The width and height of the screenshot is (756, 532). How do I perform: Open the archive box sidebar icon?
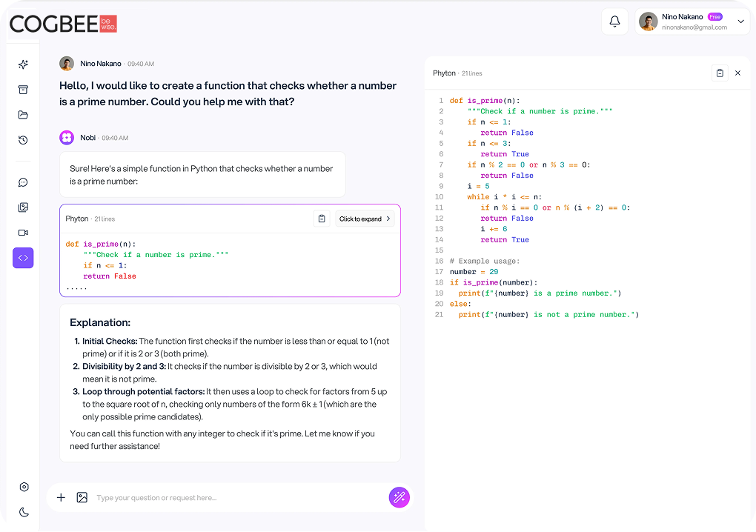23,90
